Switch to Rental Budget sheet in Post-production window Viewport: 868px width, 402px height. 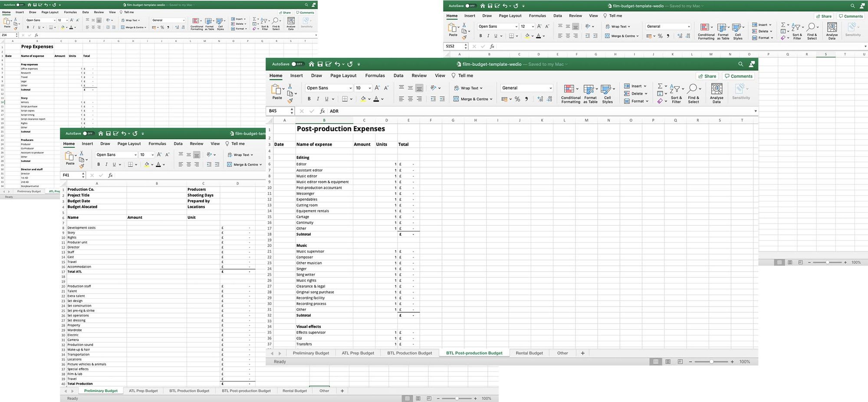pyautogui.click(x=529, y=353)
